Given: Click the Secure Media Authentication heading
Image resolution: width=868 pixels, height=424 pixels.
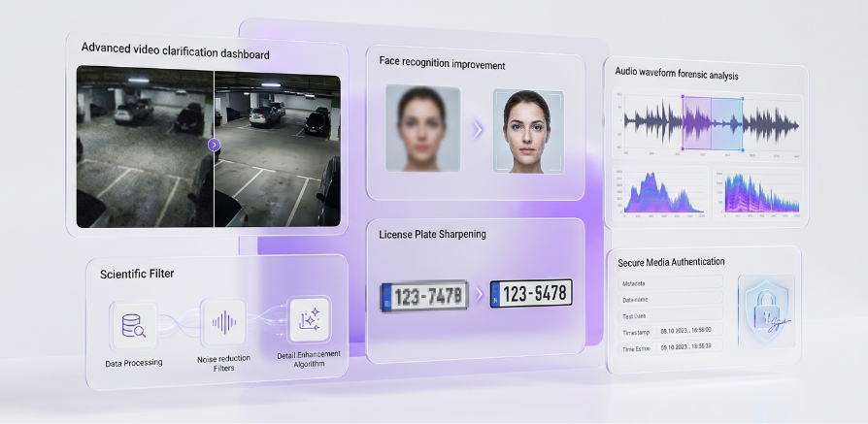Looking at the screenshot, I should (671, 262).
